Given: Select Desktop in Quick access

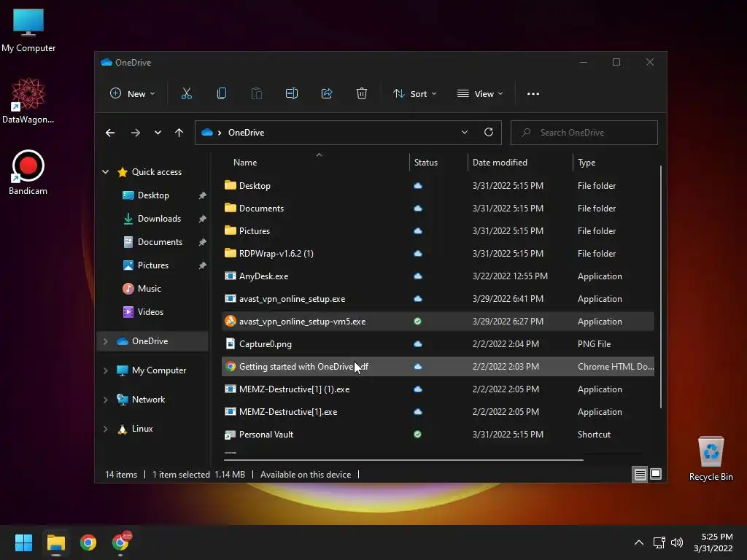Looking at the screenshot, I should [x=153, y=195].
